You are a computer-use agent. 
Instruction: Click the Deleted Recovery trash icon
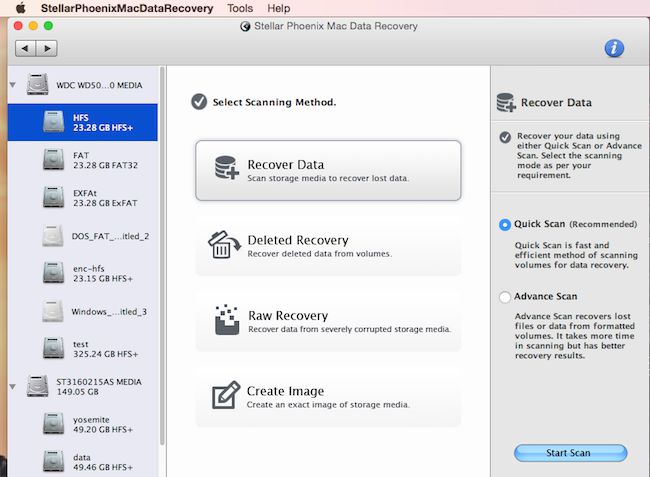tap(224, 245)
